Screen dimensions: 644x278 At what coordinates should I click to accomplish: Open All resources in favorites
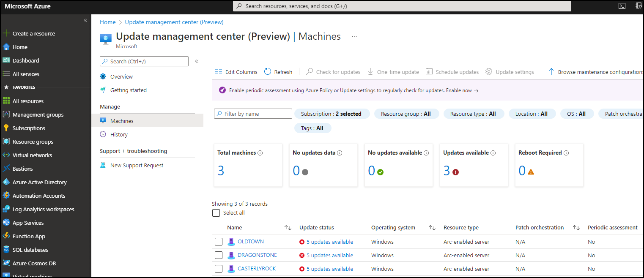tap(28, 101)
